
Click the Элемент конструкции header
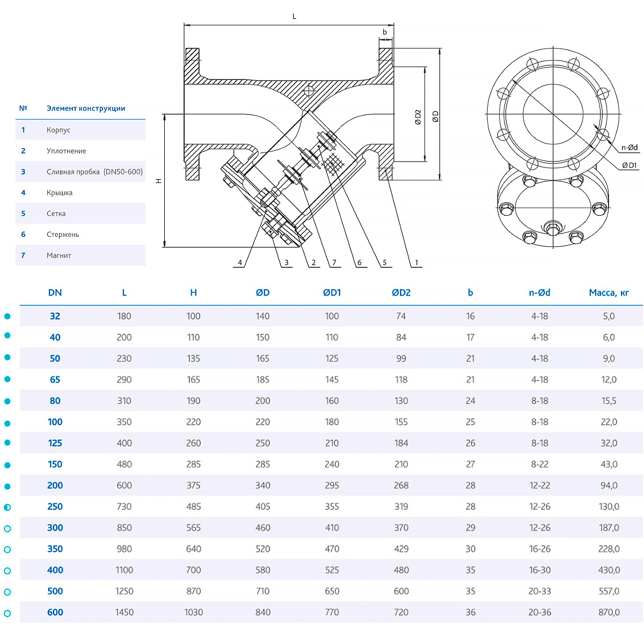[x=86, y=108]
